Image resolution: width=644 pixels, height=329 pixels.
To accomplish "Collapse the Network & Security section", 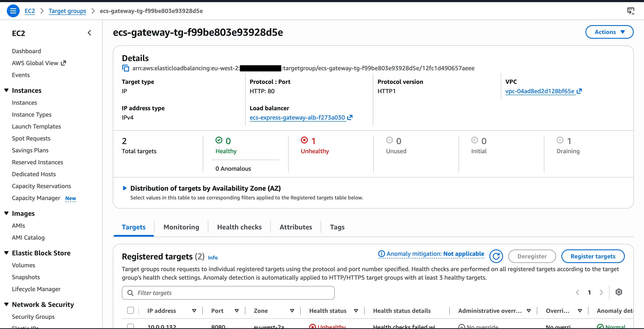I will pyautogui.click(x=7, y=304).
